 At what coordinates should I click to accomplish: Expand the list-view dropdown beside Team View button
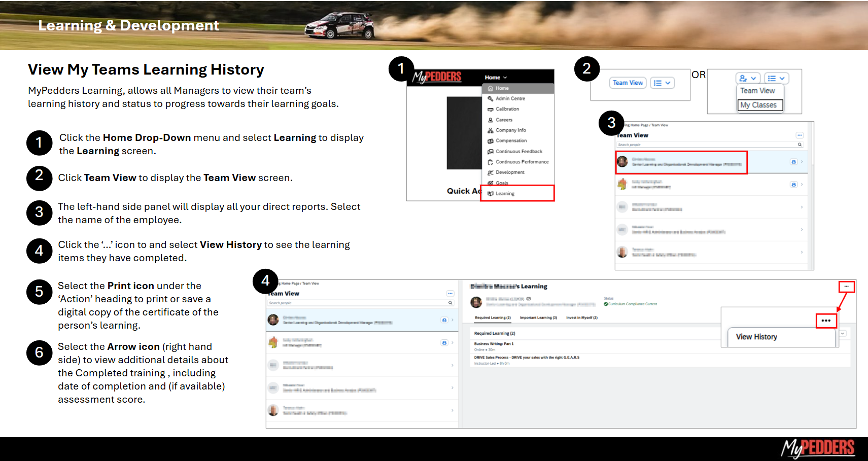click(663, 83)
